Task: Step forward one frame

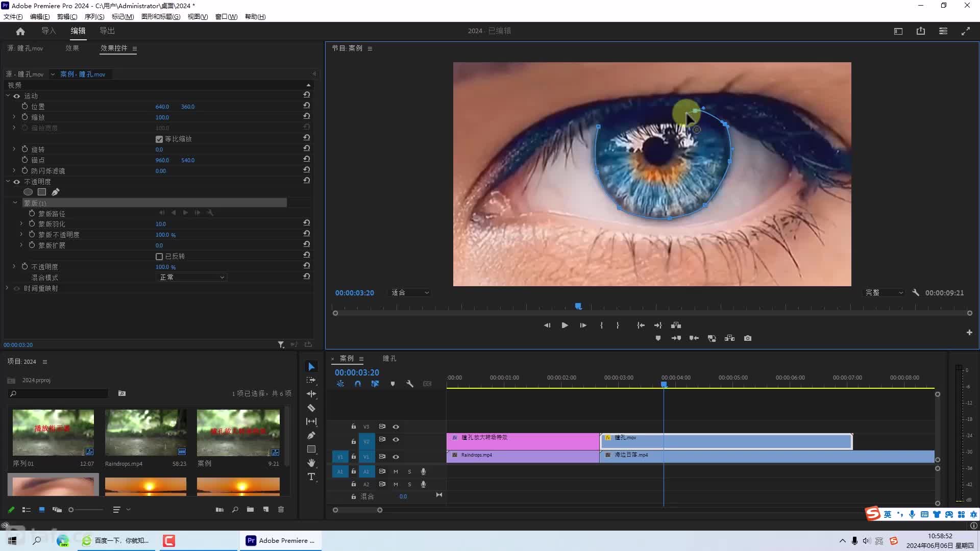Action: point(583,325)
